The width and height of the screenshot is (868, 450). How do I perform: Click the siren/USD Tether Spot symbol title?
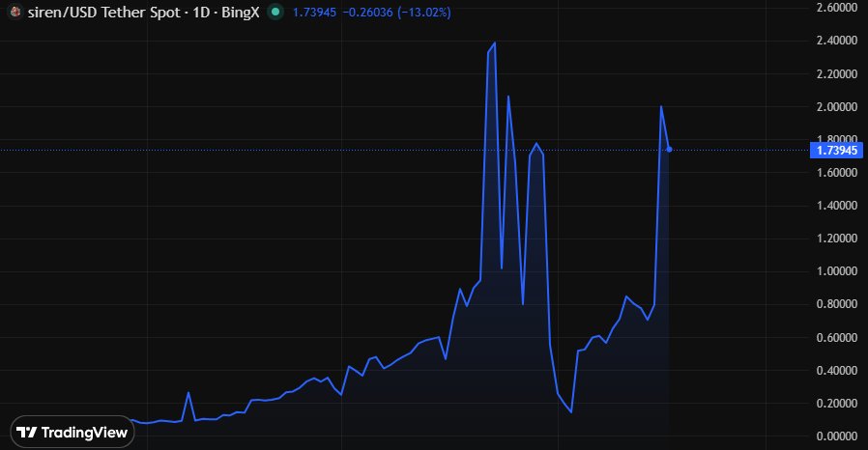[143, 13]
